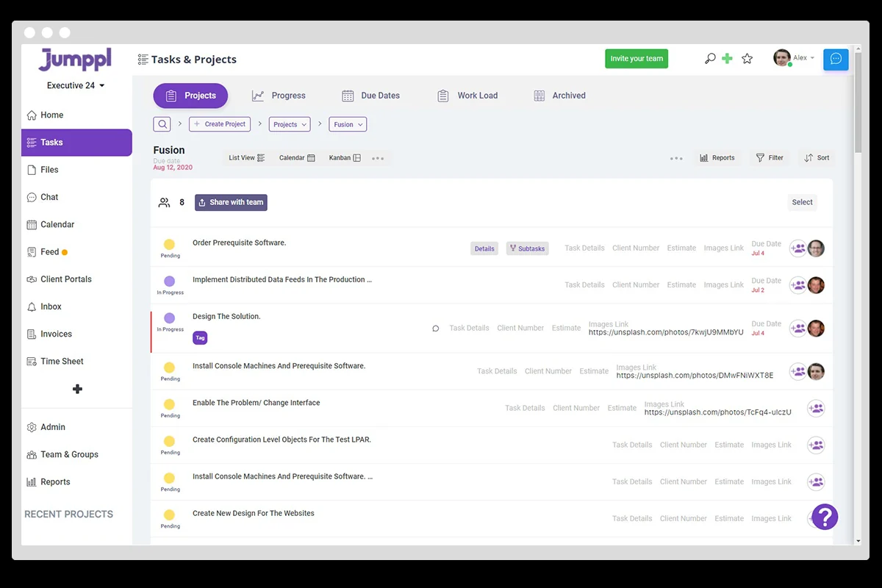Viewport: 882px width, 588px height.
Task: Open search from the breadcrumb bar
Action: [x=162, y=123]
